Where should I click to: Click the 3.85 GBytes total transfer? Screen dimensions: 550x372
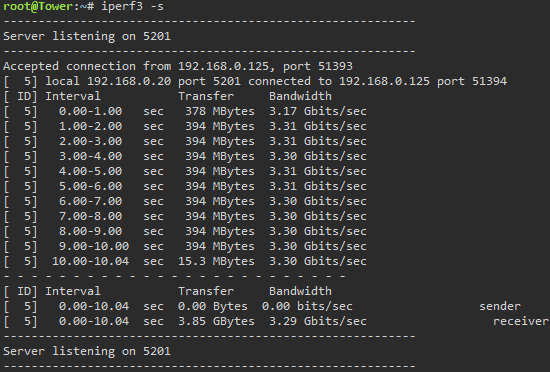tap(216, 322)
